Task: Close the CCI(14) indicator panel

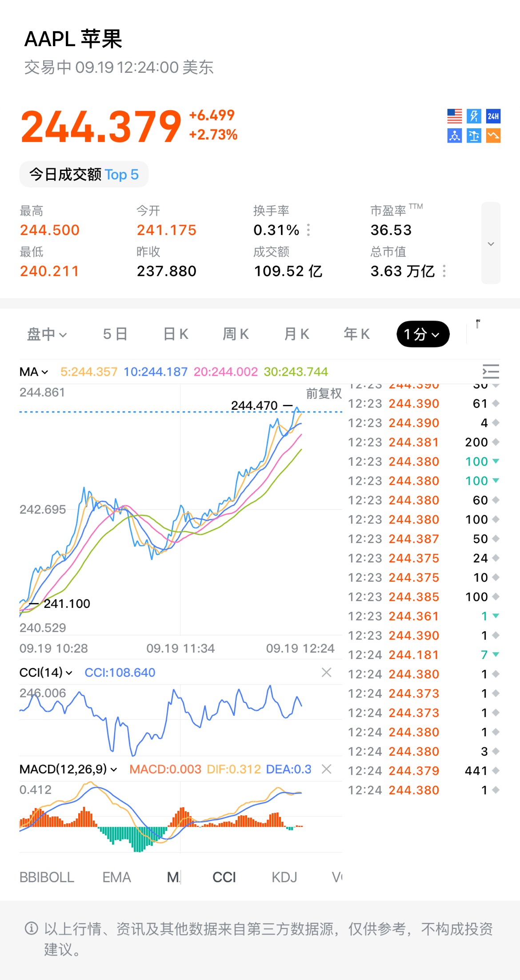Action: [x=327, y=672]
